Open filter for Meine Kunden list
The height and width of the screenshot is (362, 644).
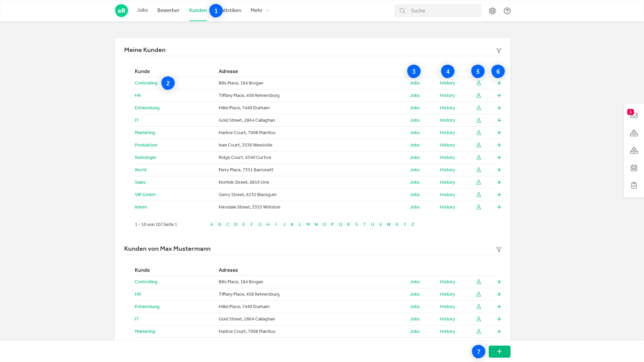pos(499,51)
